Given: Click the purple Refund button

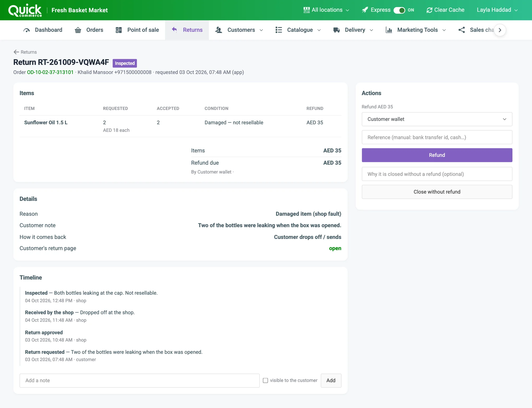Looking at the screenshot, I should click(x=437, y=155).
